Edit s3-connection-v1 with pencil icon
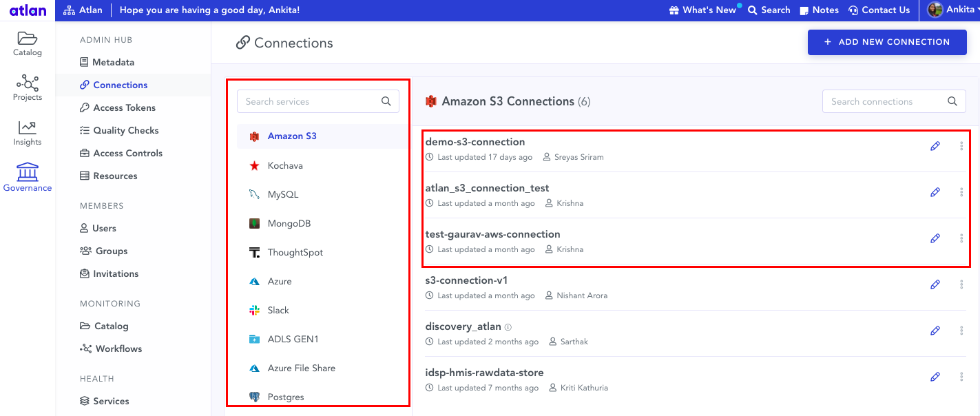This screenshot has width=980, height=416. [x=935, y=284]
